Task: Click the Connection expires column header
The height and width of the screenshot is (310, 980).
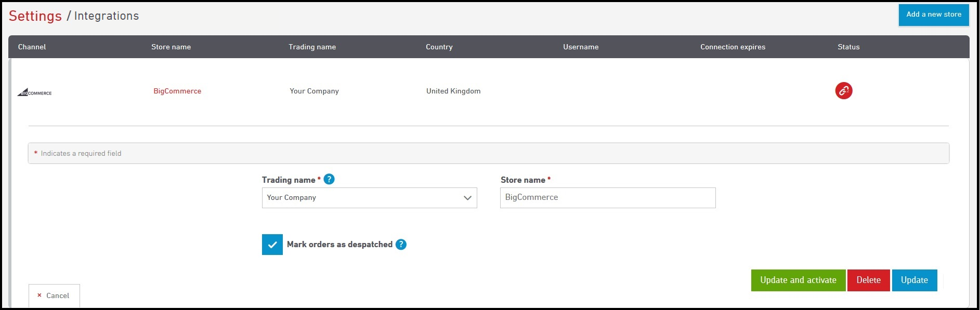Action: [733, 47]
